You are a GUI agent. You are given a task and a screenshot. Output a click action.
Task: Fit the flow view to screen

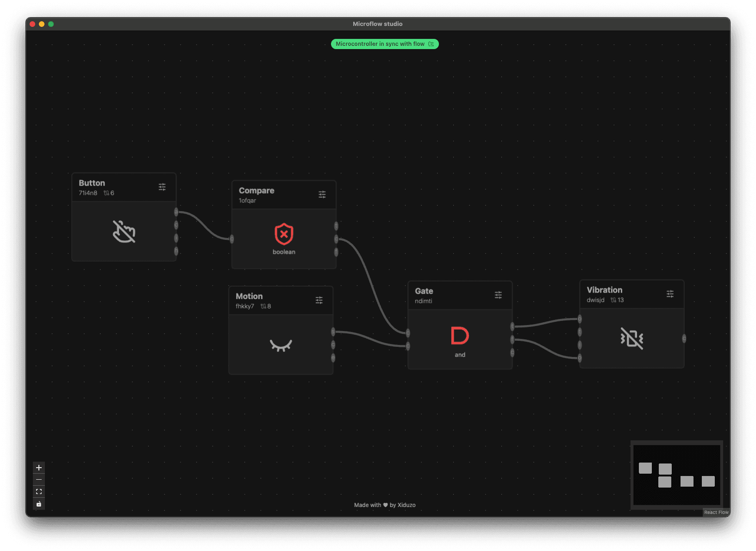pyautogui.click(x=39, y=492)
